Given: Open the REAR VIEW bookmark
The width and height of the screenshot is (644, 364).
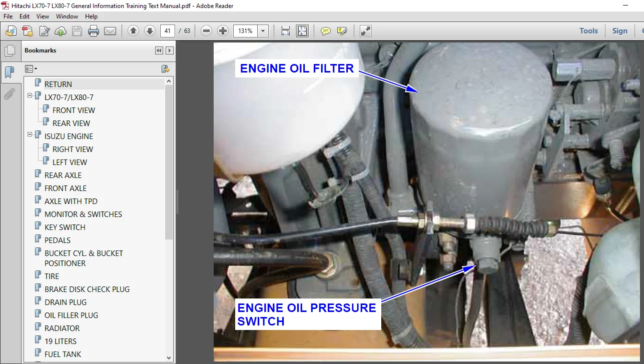Looking at the screenshot, I should pos(72,123).
